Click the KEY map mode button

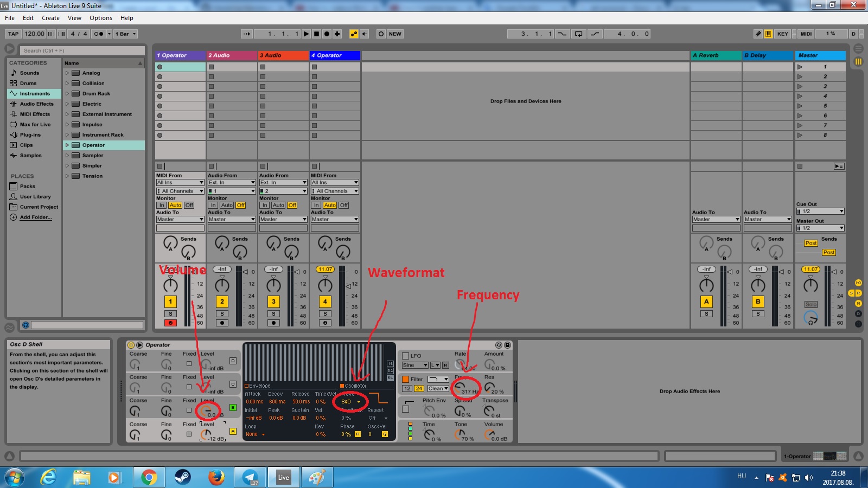783,34
